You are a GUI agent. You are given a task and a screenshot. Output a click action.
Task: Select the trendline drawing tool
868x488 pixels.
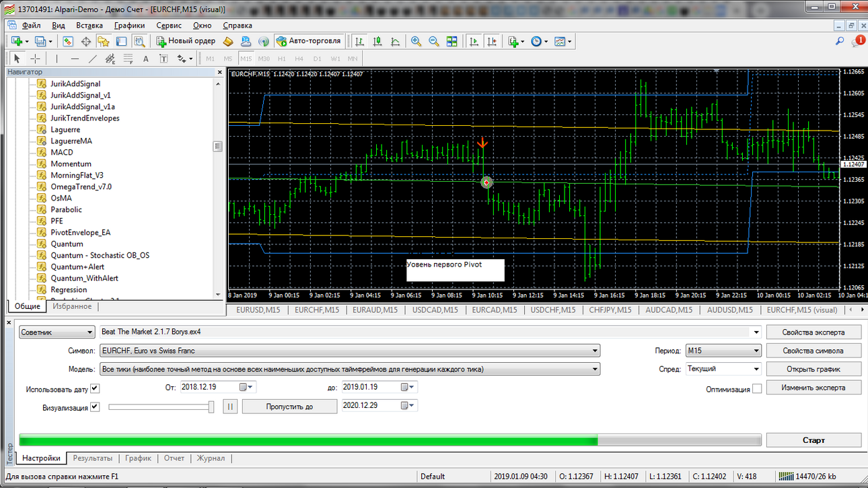(x=92, y=59)
